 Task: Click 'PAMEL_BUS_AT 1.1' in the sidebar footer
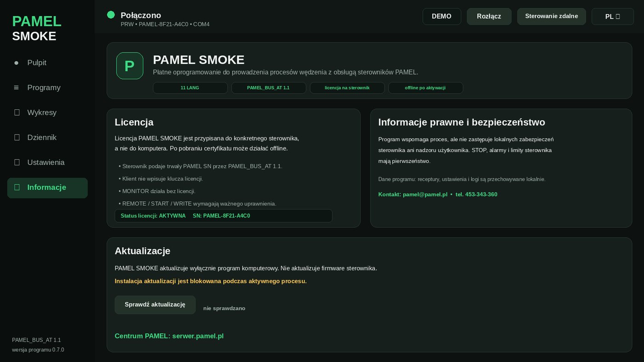[36, 340]
